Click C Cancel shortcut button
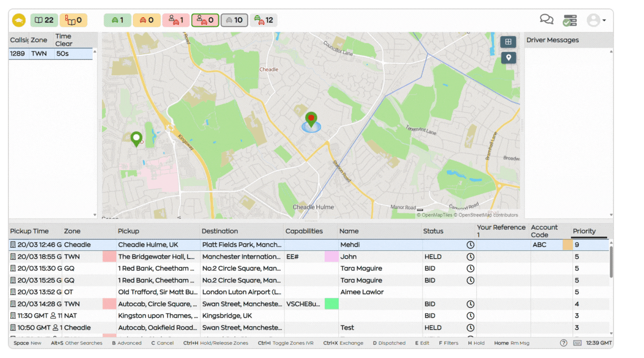This screenshot has width=644, height=358. tap(163, 343)
